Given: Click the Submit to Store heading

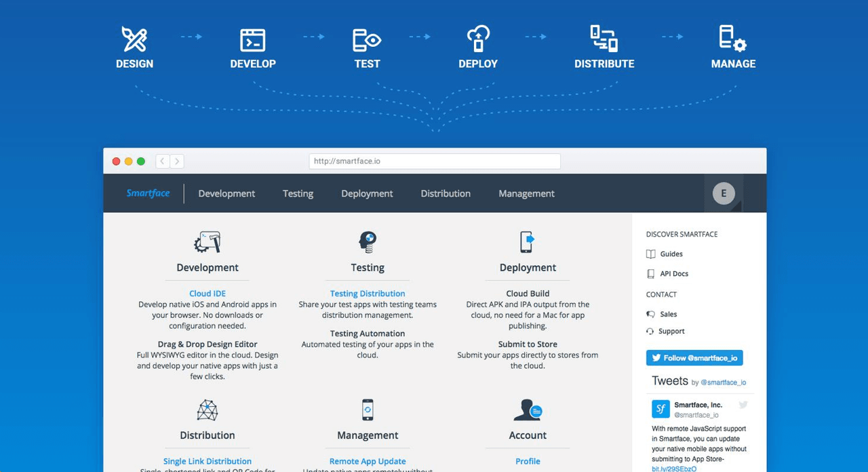Looking at the screenshot, I should click(x=528, y=345).
